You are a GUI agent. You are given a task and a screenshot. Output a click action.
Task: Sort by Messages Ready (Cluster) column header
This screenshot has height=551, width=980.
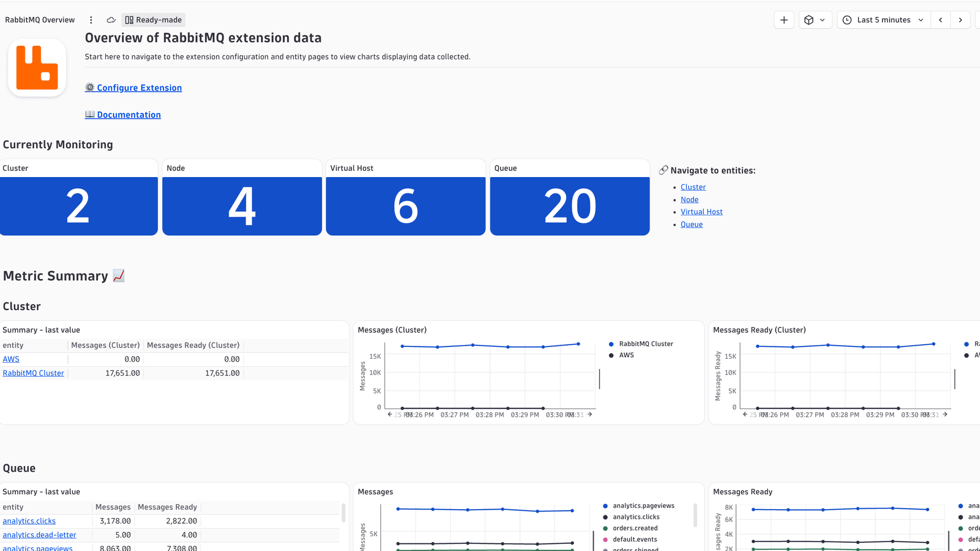(193, 345)
